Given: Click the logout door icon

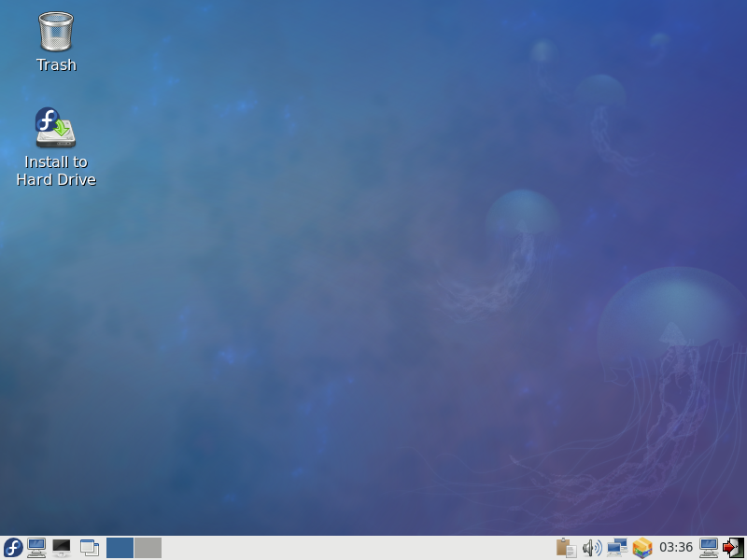Looking at the screenshot, I should point(733,548).
